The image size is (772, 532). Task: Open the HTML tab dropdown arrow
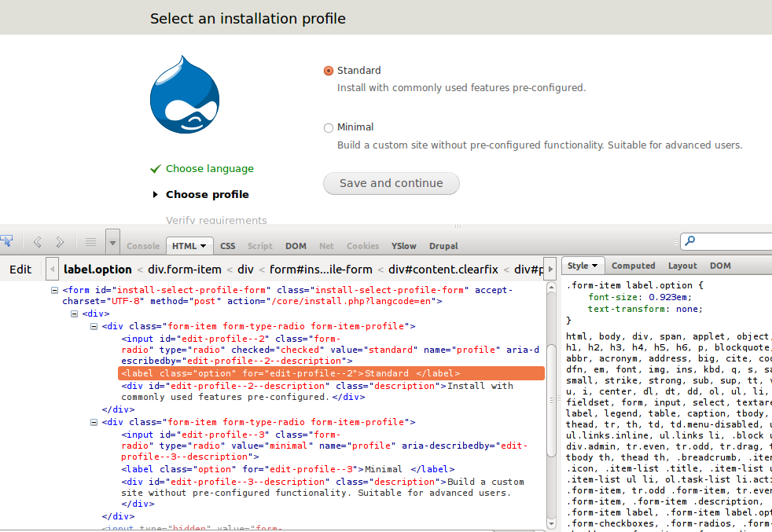coord(204,245)
